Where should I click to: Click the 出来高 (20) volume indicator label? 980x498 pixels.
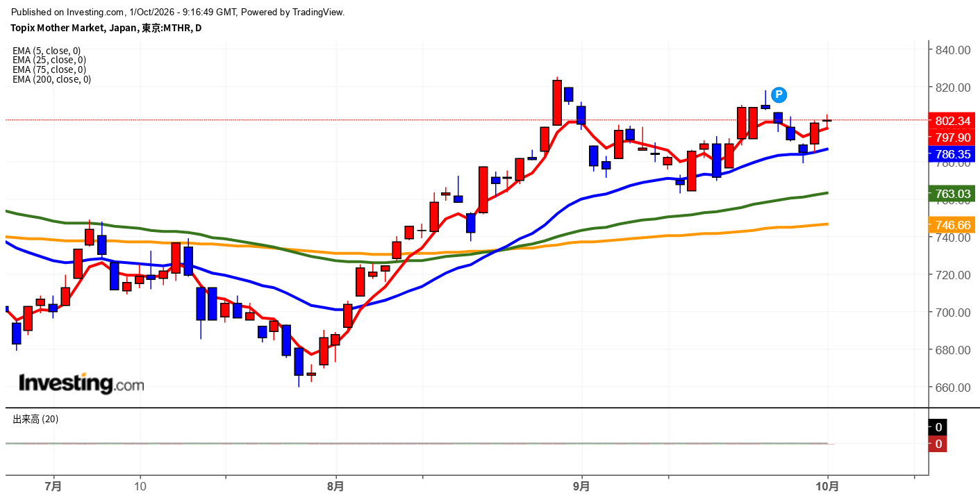tap(35, 419)
